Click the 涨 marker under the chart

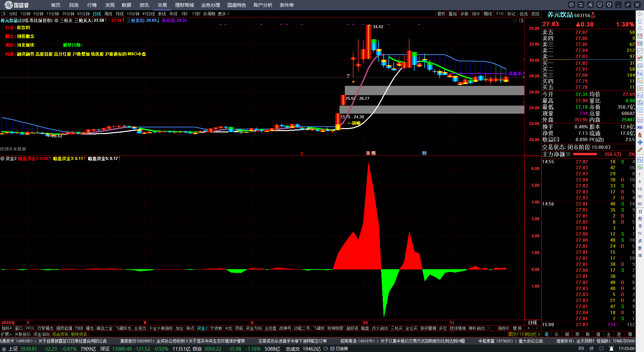[368, 153]
